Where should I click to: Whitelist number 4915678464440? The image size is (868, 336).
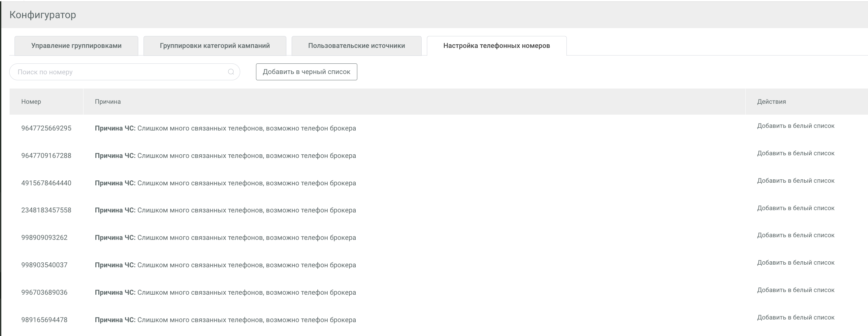pyautogui.click(x=795, y=181)
